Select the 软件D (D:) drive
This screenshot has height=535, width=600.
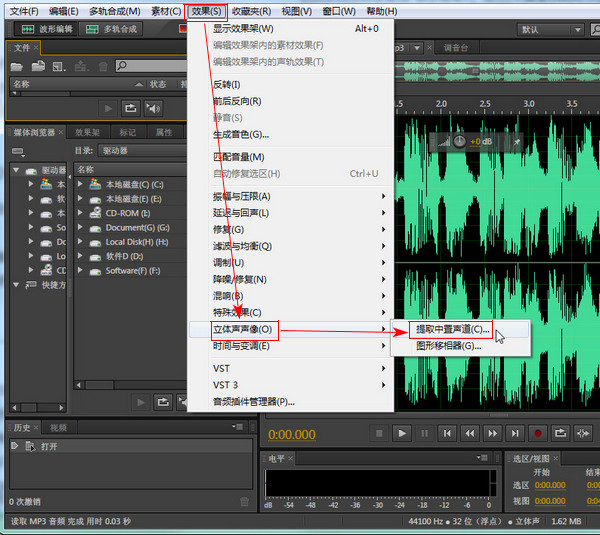pyautogui.click(x=124, y=256)
